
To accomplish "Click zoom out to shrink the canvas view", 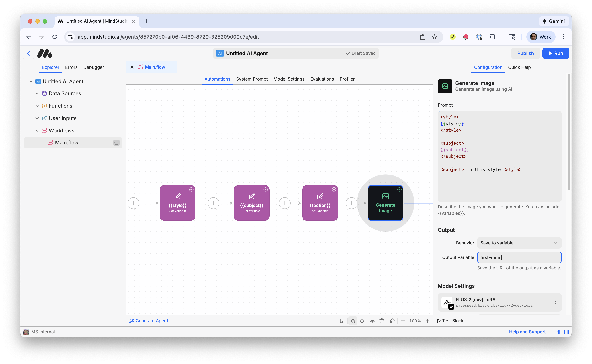I will [x=403, y=321].
